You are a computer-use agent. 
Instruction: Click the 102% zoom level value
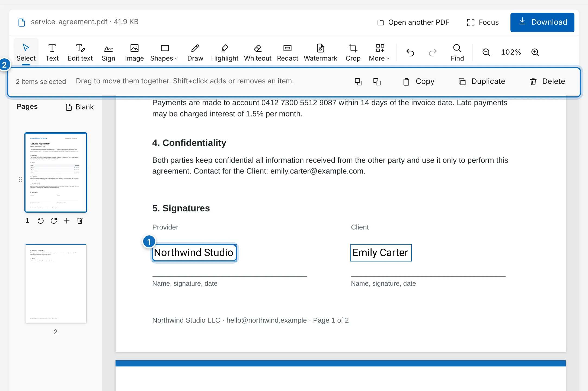(x=511, y=52)
